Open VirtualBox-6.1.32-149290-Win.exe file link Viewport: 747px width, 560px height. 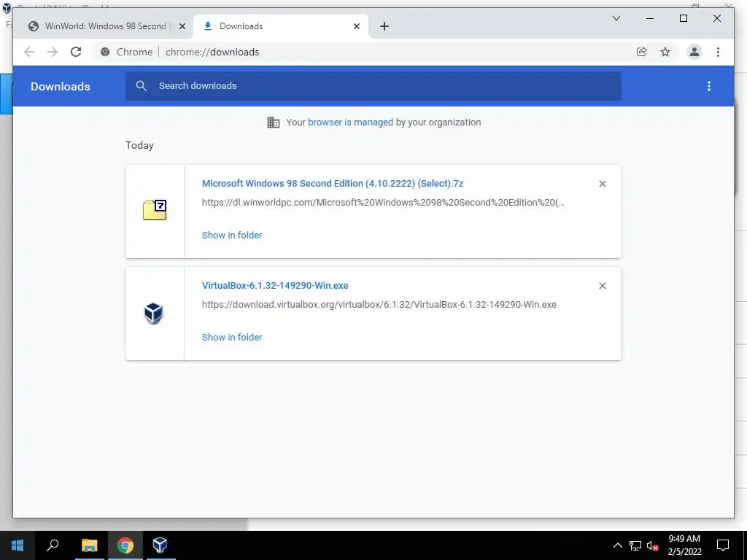tap(275, 286)
